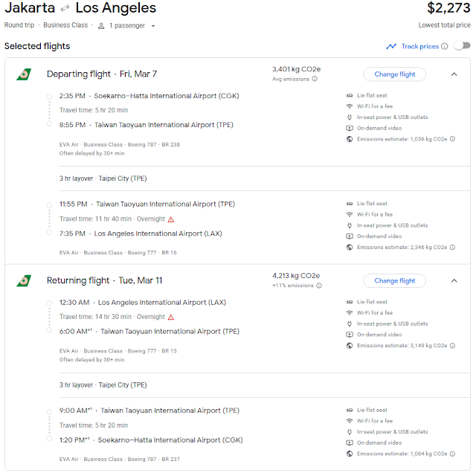Collapse the returning flight details chevron

click(454, 280)
